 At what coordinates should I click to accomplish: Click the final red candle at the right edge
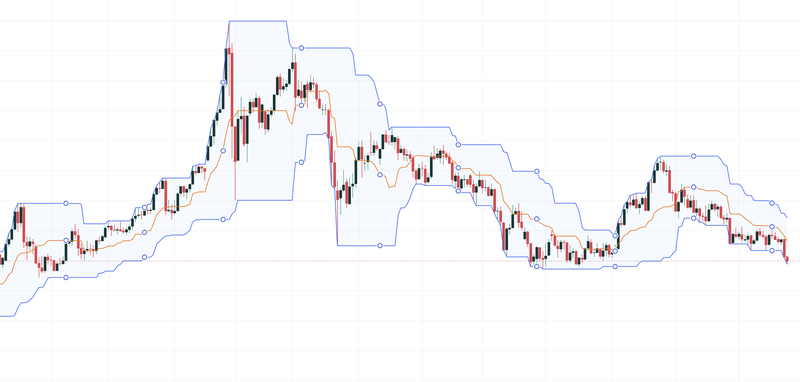(787, 260)
